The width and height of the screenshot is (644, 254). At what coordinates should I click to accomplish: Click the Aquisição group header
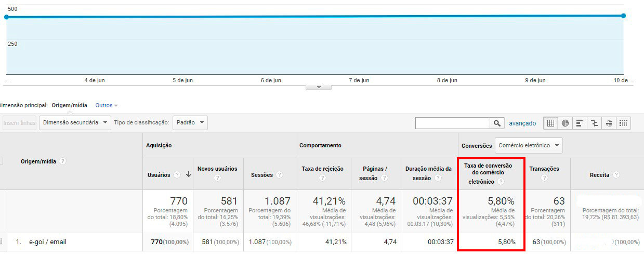tap(159, 145)
